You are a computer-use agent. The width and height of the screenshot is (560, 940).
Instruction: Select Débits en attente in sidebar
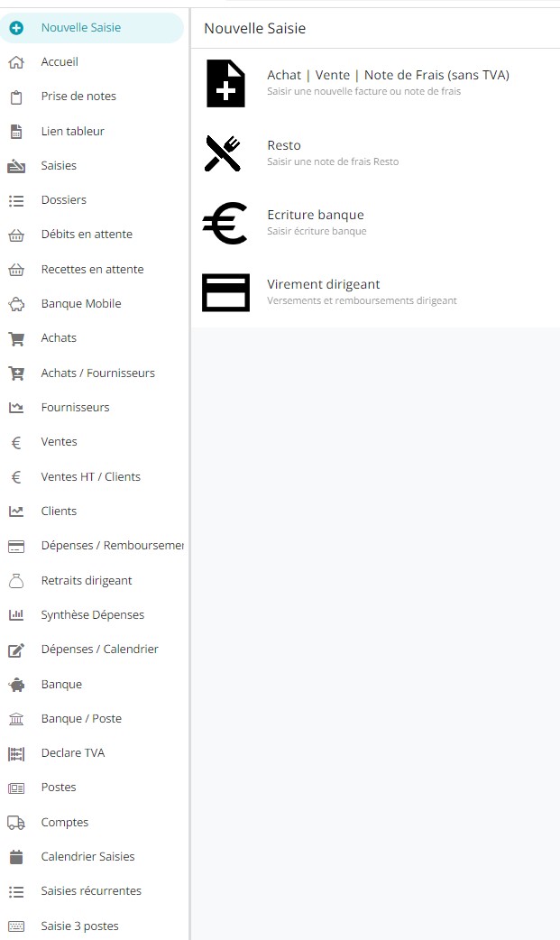(87, 235)
